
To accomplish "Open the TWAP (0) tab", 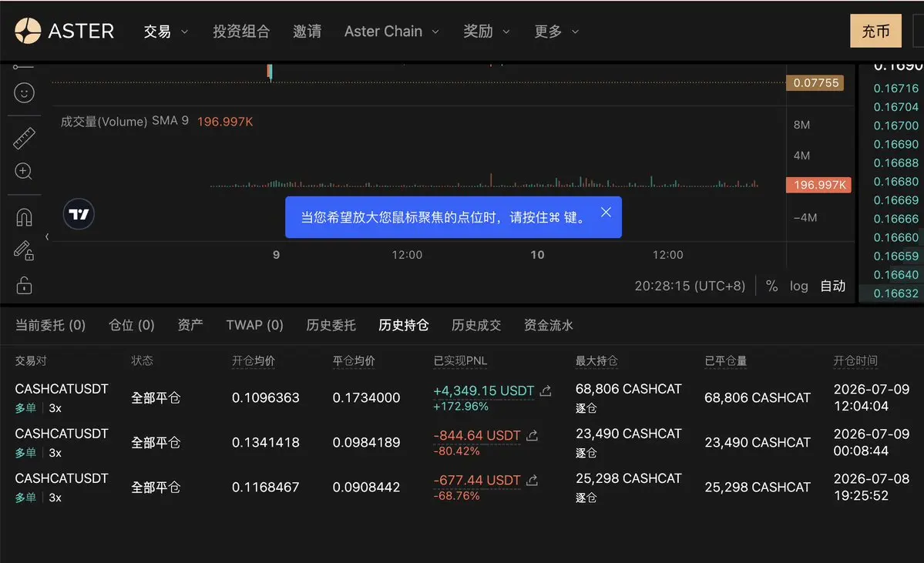I will pos(254,325).
